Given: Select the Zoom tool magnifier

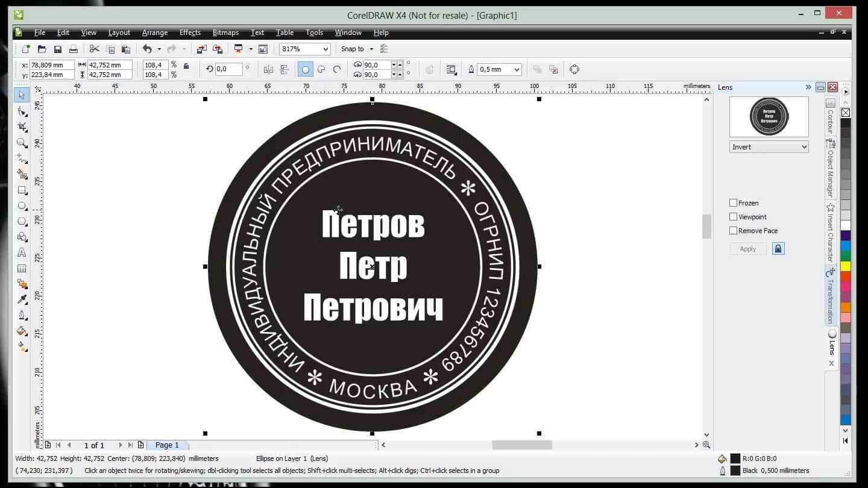Looking at the screenshot, I should pyautogui.click(x=22, y=143).
